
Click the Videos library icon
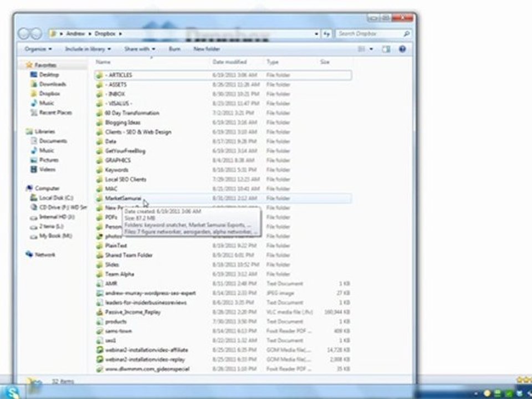[34, 170]
